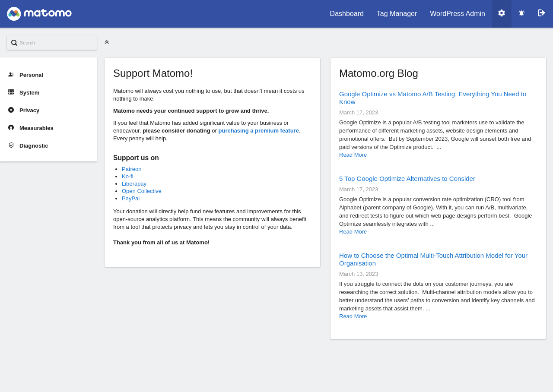Collapse the sidebar with double-chevron arrow
The height and width of the screenshot is (392, 553).
point(107,42)
